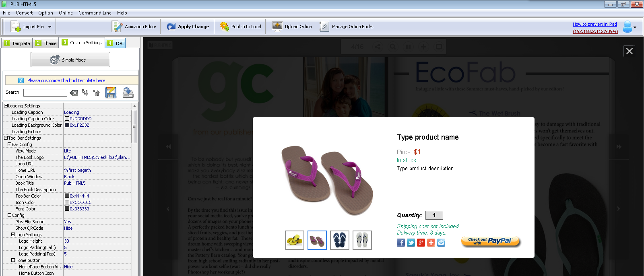The image size is (644, 276).
Task: Open the Command Line menu
Action: click(x=95, y=13)
